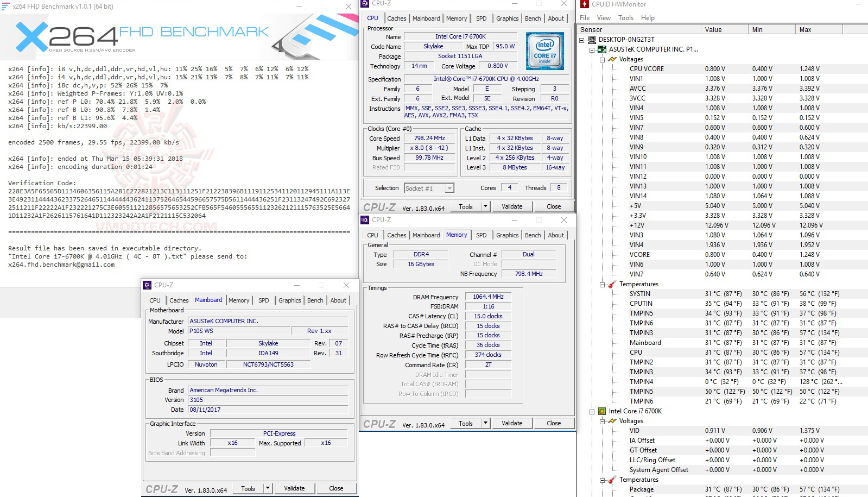Click the CPUID HWMonitor title bar icon
The image size is (868, 497).
(585, 4)
